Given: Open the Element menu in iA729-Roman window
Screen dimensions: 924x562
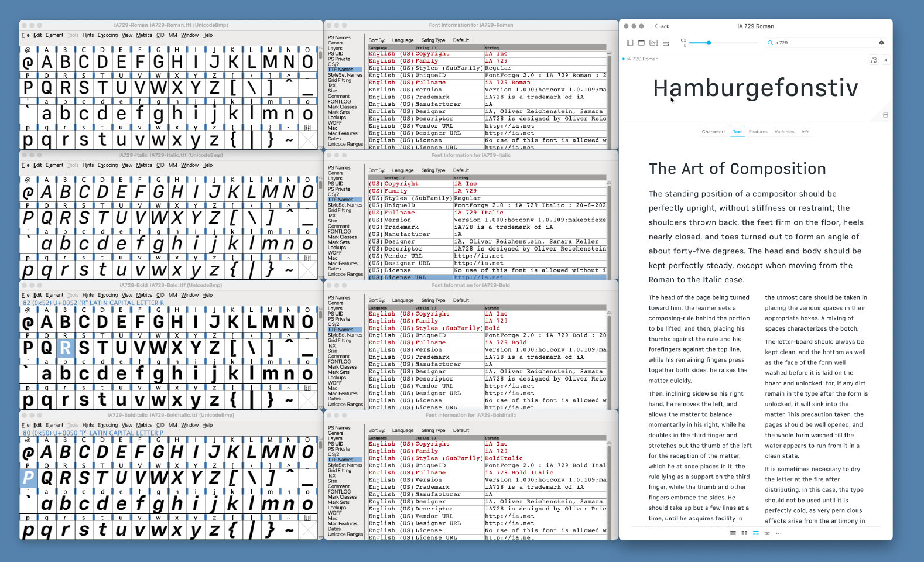Looking at the screenshot, I should pos(54,35).
